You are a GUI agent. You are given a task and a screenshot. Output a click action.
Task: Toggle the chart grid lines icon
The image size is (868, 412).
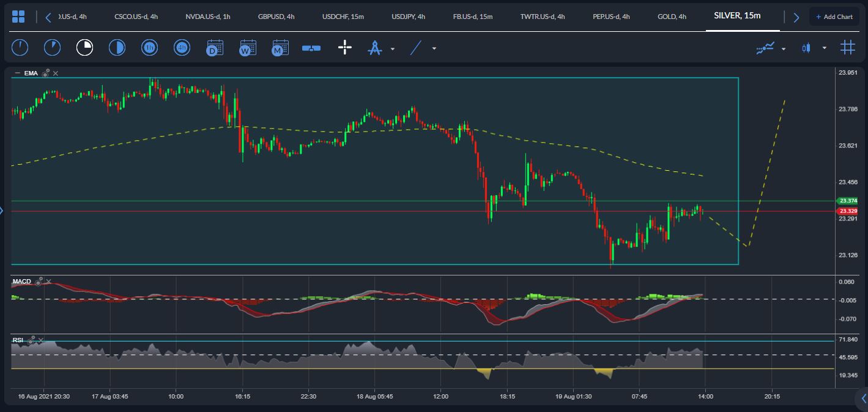point(847,48)
